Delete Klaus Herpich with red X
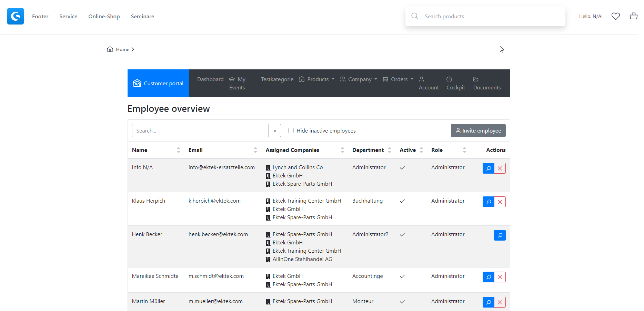 [500, 202]
